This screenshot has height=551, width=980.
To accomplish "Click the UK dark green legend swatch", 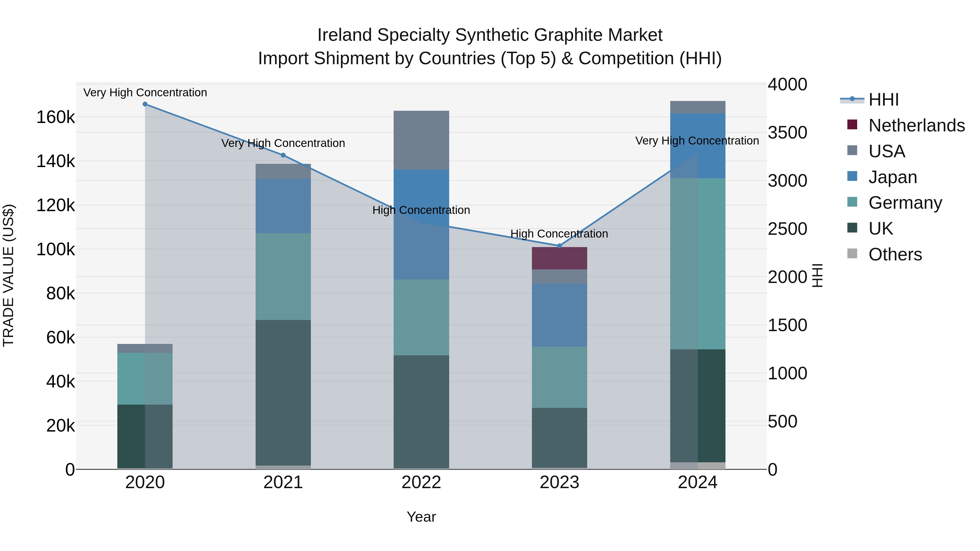I will [x=852, y=228].
